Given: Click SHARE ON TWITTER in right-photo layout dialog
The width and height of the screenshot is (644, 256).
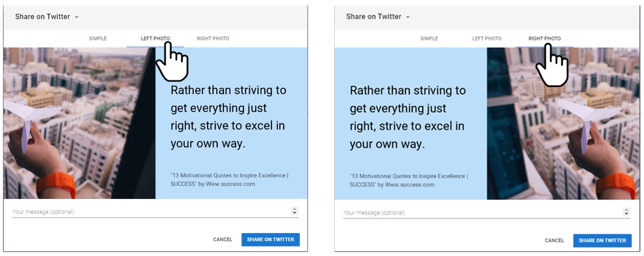Looking at the screenshot, I should pos(602,241).
